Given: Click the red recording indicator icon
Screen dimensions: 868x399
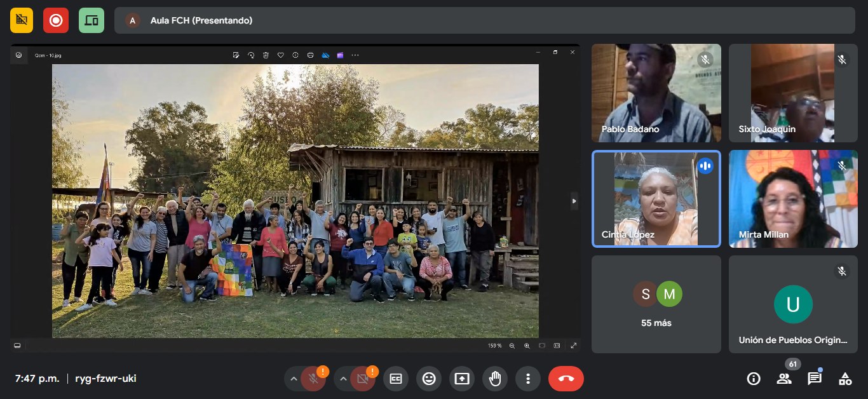Looking at the screenshot, I should coord(56,20).
